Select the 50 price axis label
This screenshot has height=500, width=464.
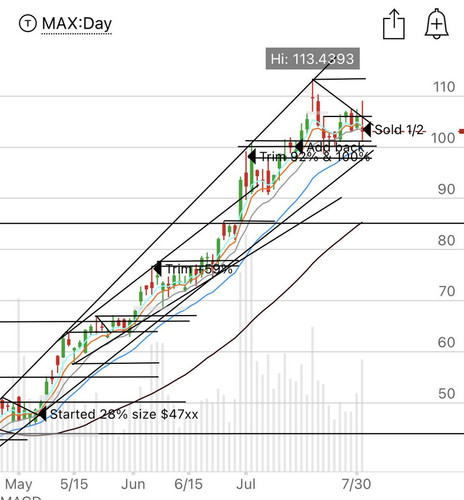point(446,394)
